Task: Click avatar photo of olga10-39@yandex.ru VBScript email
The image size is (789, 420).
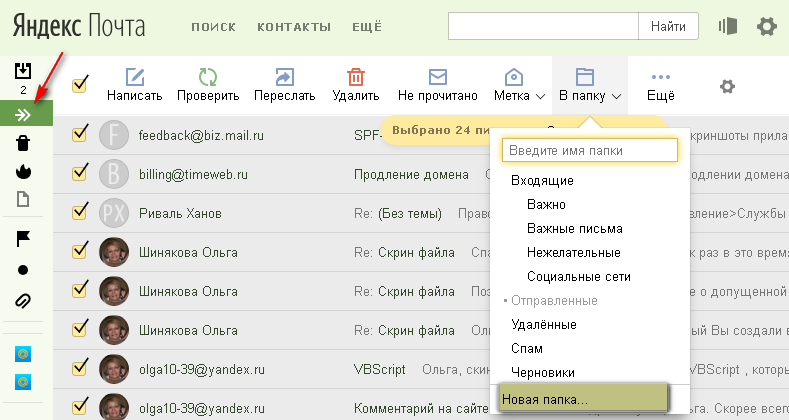Action: pyautogui.click(x=114, y=369)
